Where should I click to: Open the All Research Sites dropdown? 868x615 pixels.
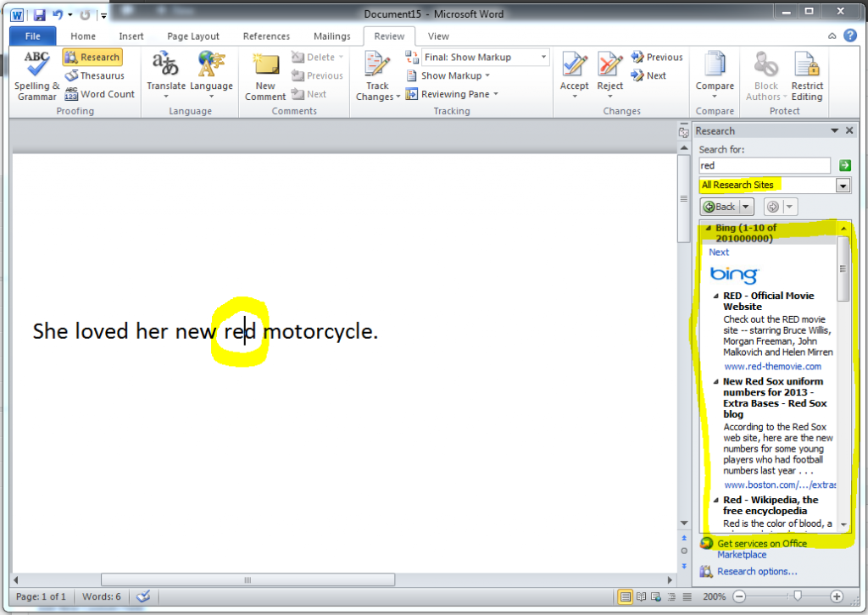(843, 186)
